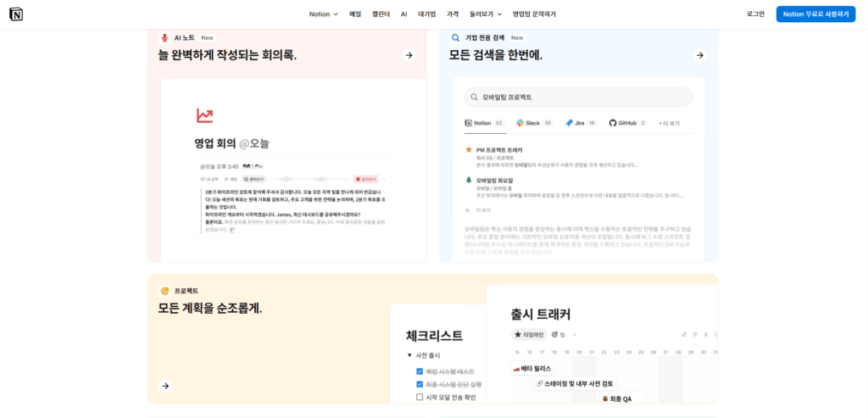
Task: Click arrow on 모든 검색을 한번에 card
Action: tap(700, 55)
